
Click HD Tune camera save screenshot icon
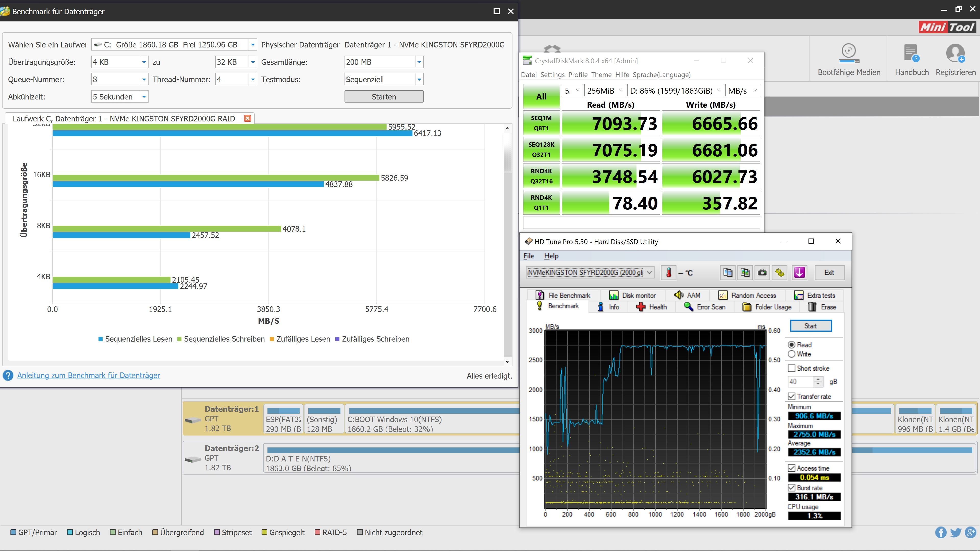[x=762, y=272]
